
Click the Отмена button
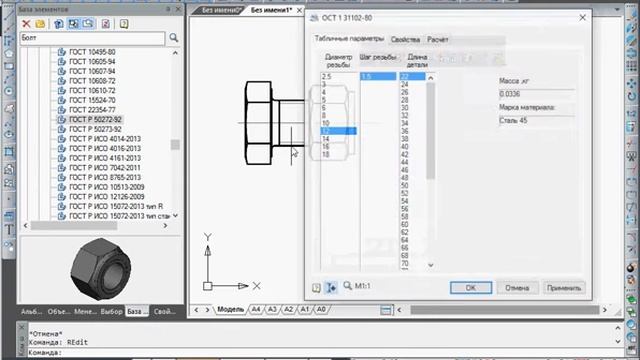pos(517,288)
